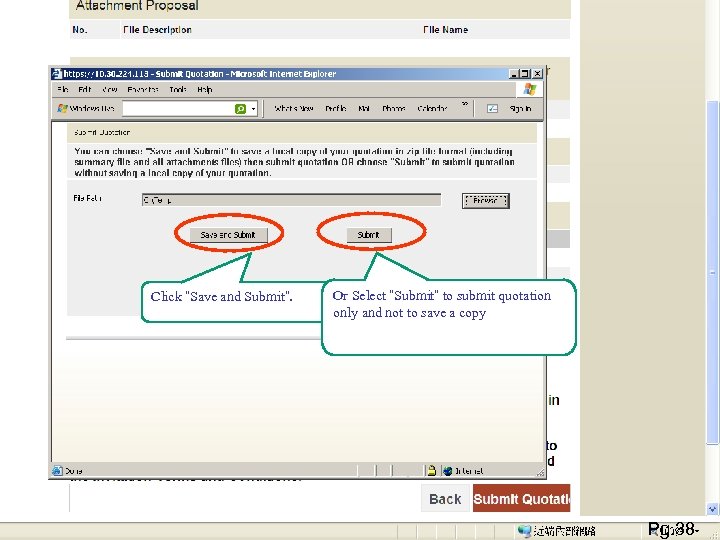Click the No. column header

coord(80,30)
